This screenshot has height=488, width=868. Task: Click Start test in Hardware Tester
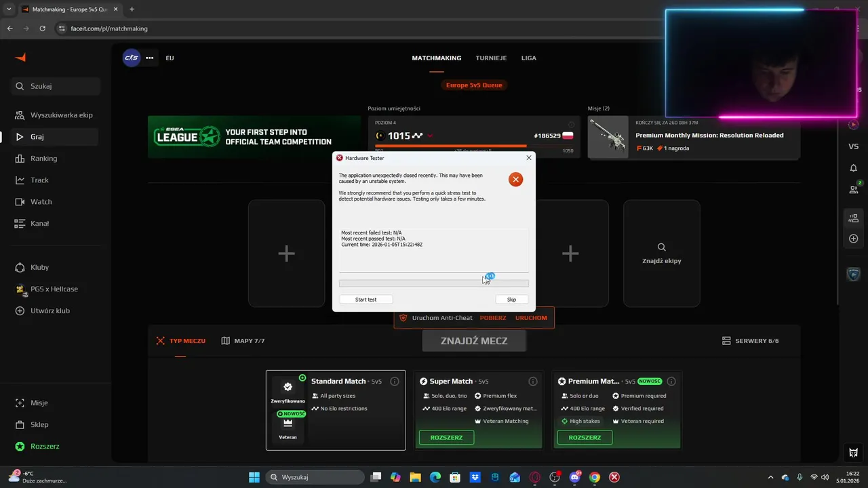pos(366,299)
